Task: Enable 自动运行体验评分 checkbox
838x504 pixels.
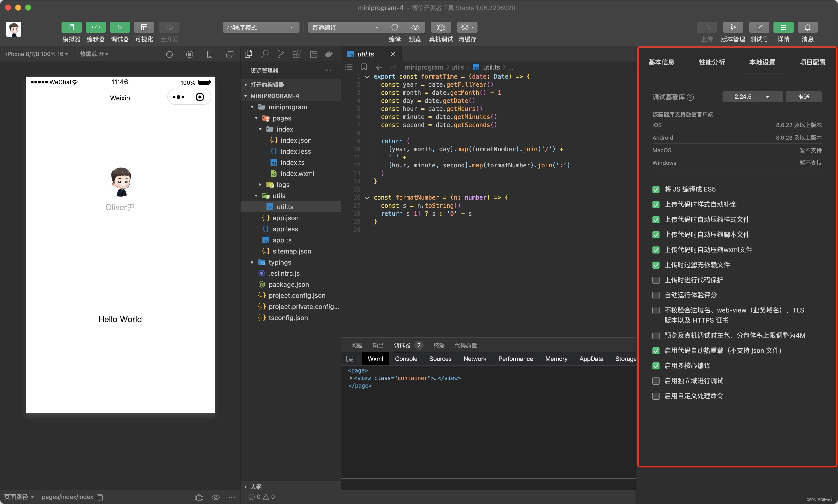Action: tap(656, 295)
